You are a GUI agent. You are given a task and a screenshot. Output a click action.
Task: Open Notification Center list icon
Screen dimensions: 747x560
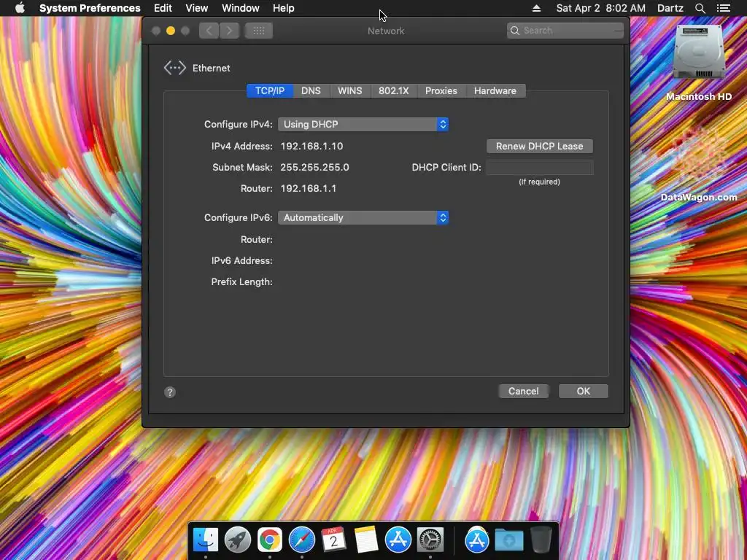point(723,8)
